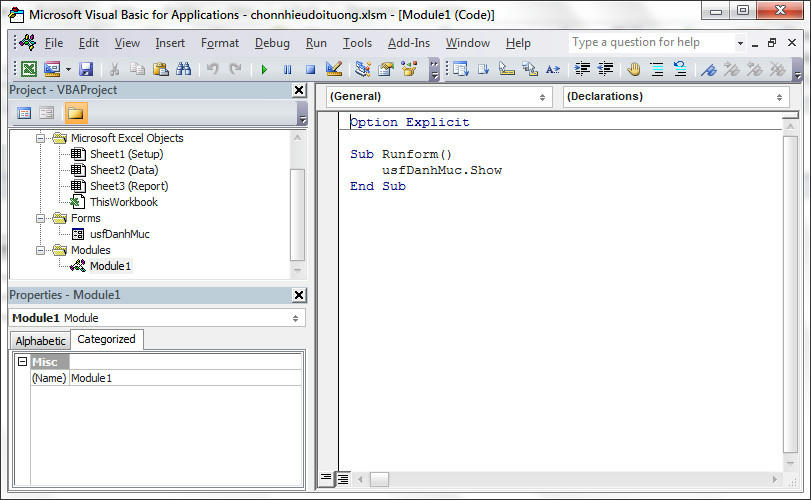Open Project Explorer toolbar icon
The height and width of the screenshot is (500, 811).
point(363,69)
